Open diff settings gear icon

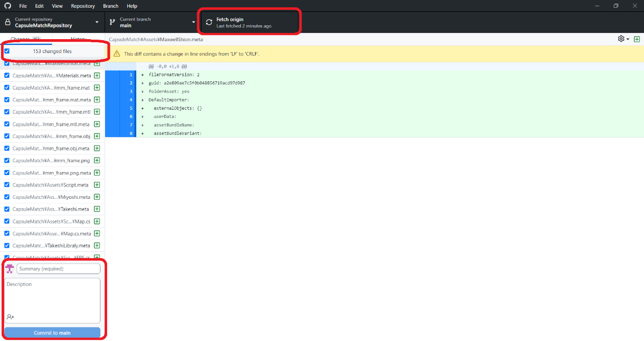tap(621, 39)
